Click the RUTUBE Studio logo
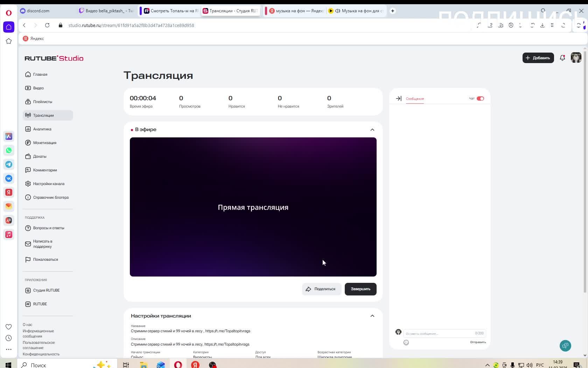 tap(54, 58)
